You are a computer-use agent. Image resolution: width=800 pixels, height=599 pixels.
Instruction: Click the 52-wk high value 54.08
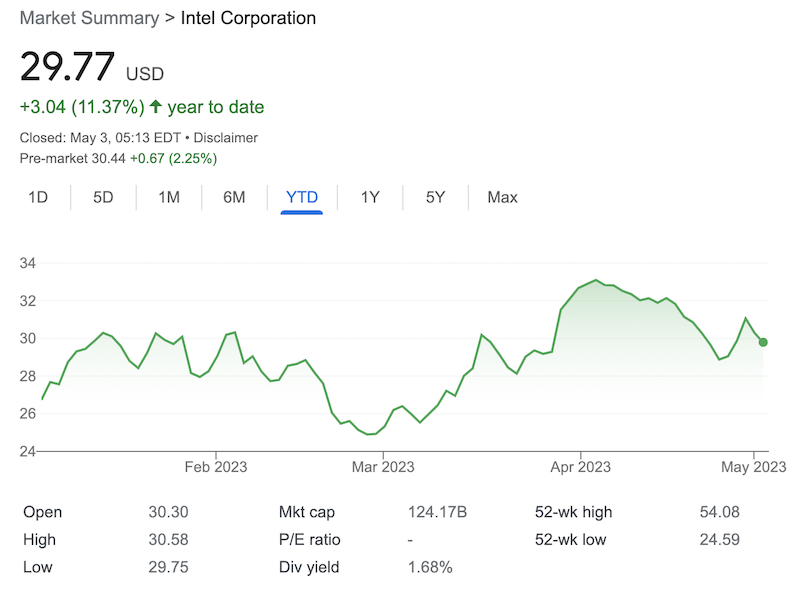(719, 512)
